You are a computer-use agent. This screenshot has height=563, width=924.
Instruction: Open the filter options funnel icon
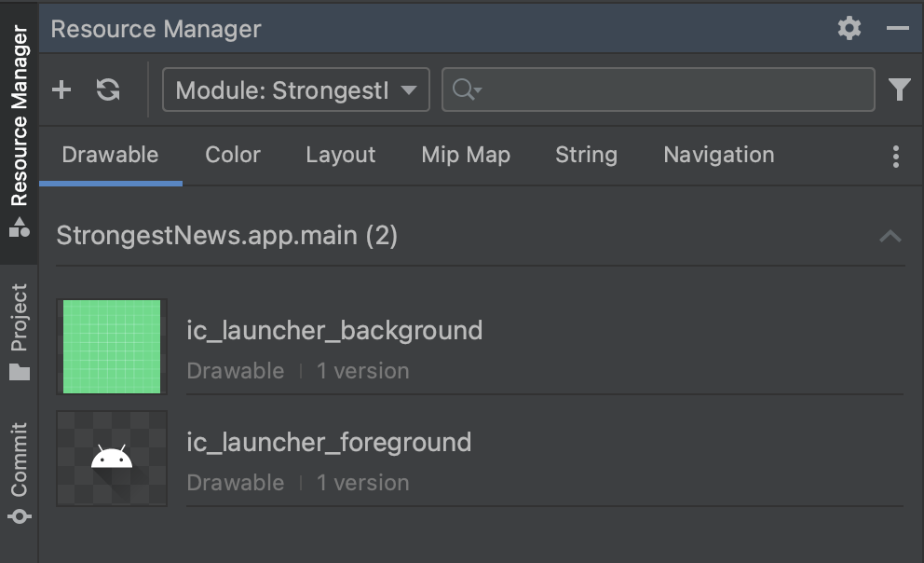click(899, 89)
